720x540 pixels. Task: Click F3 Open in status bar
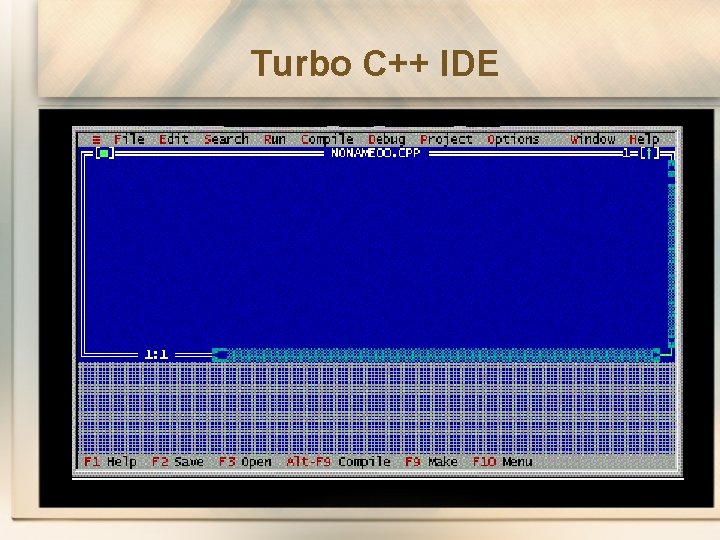coord(245,462)
